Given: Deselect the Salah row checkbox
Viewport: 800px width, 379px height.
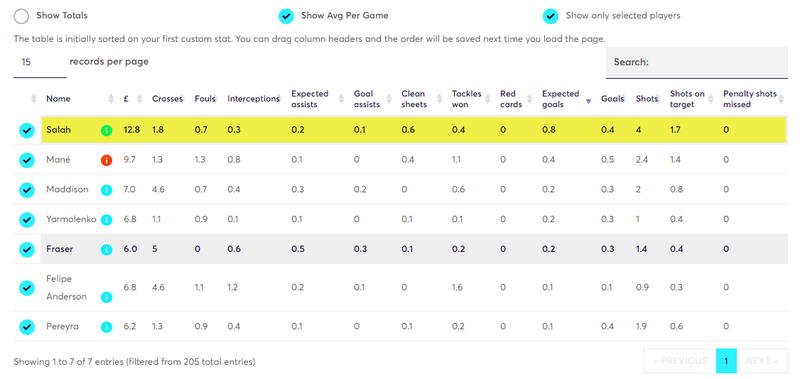Looking at the screenshot, I should pyautogui.click(x=27, y=131).
